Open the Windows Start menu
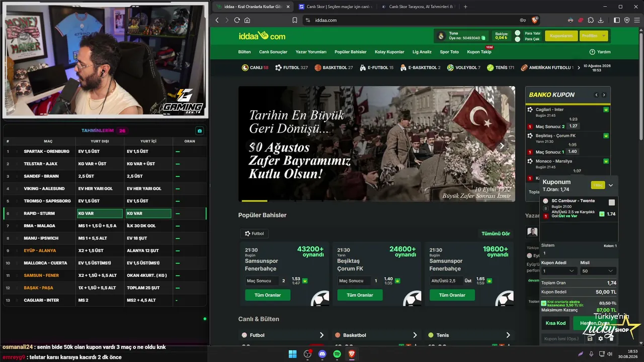This screenshot has width=644, height=362. [292, 354]
